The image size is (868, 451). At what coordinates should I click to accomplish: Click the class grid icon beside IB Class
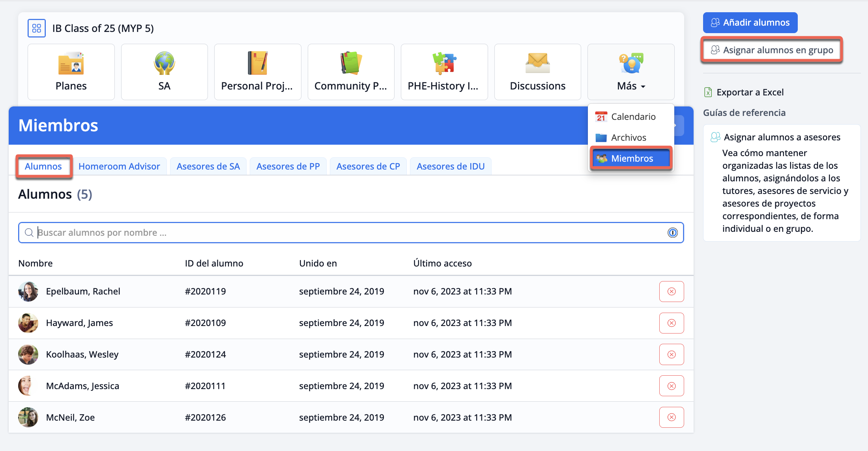click(x=37, y=28)
